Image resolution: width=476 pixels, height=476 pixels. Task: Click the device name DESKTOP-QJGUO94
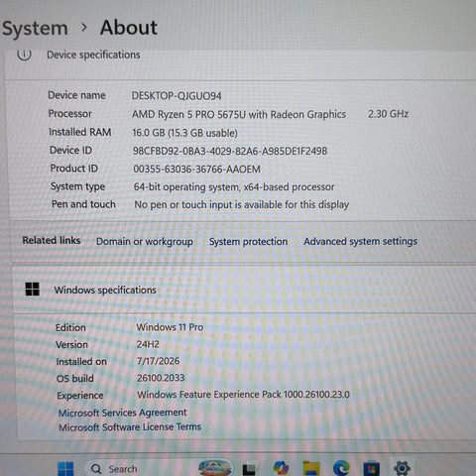tap(177, 96)
